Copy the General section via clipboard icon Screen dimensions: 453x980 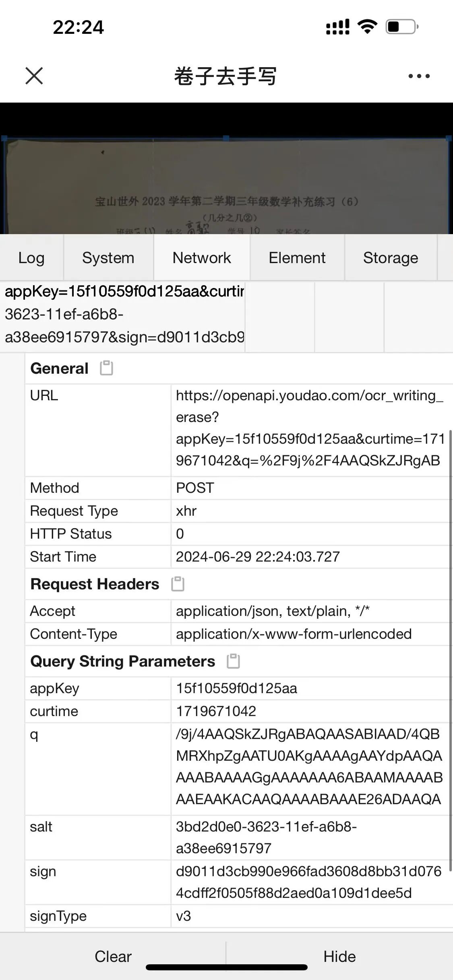click(x=106, y=368)
